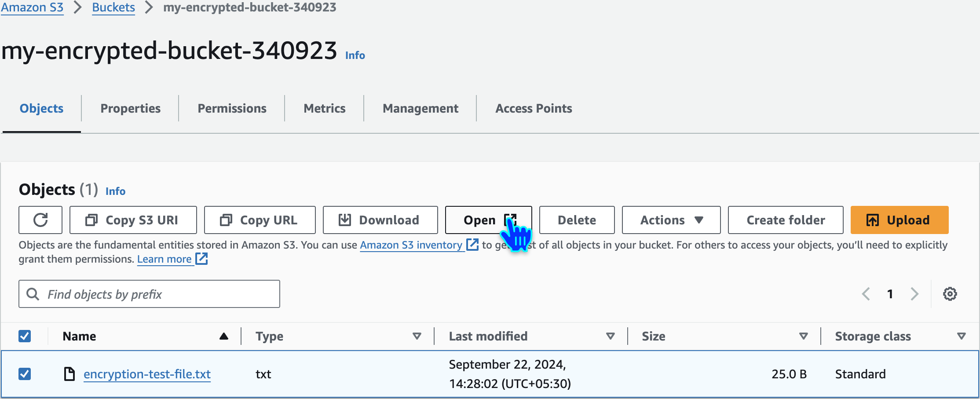This screenshot has width=980, height=399.
Task: Click the txt type cell
Action: tap(263, 374)
